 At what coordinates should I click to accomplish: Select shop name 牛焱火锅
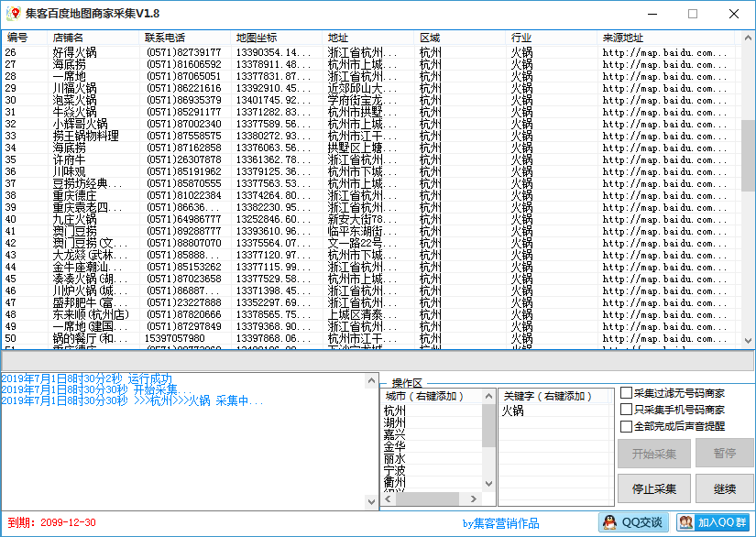click(75, 112)
